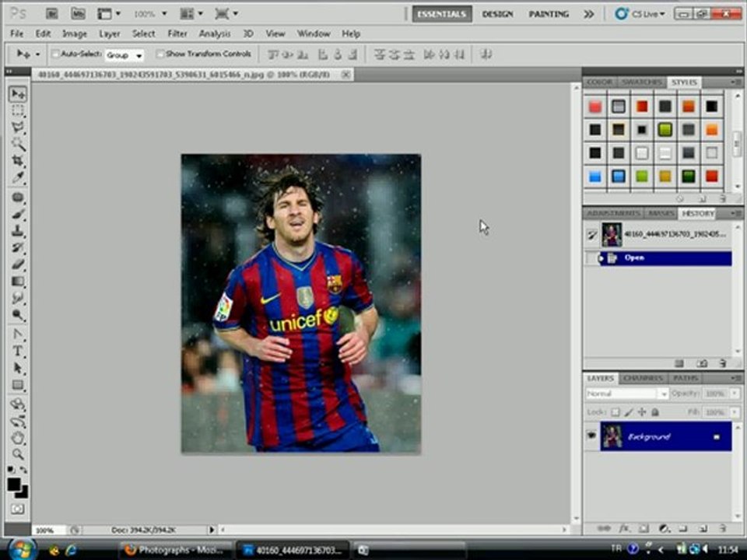Select the History Brush tool

pos(18,247)
